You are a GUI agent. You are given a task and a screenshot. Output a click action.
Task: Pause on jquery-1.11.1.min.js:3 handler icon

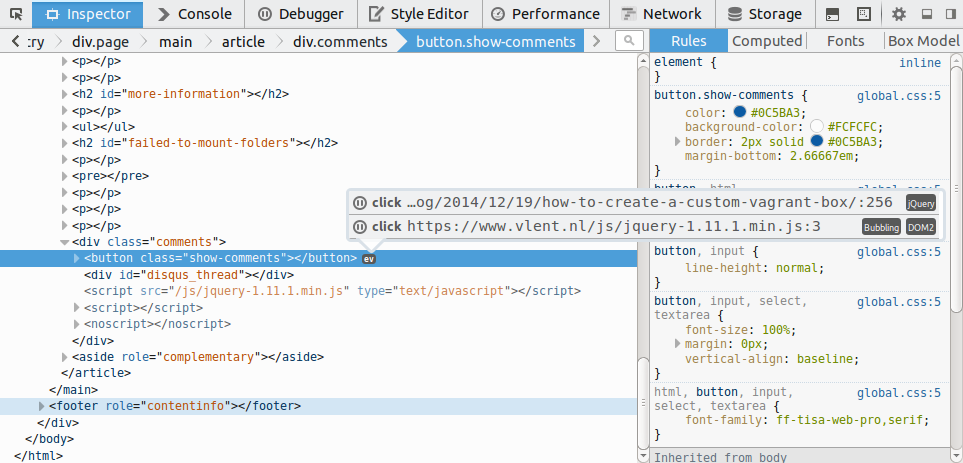[x=361, y=227]
